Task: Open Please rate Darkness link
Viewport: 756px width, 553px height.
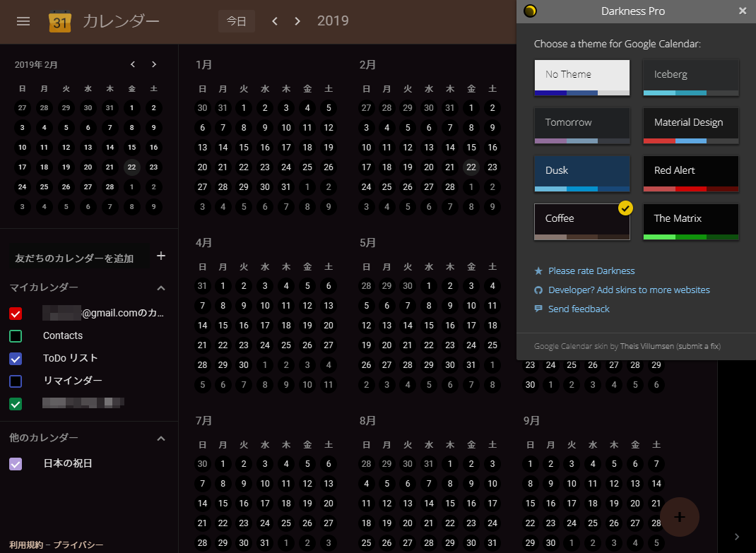Action: pos(591,271)
